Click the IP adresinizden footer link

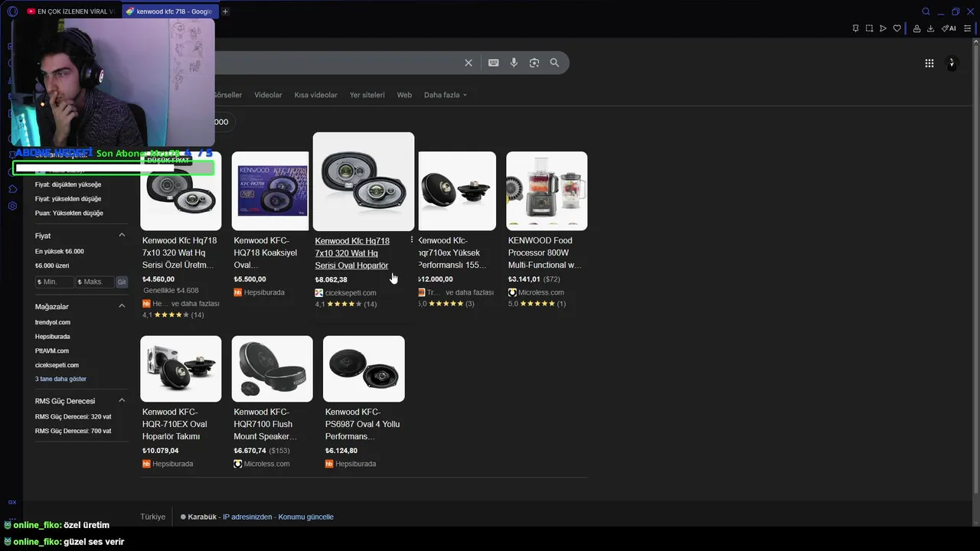click(x=247, y=517)
